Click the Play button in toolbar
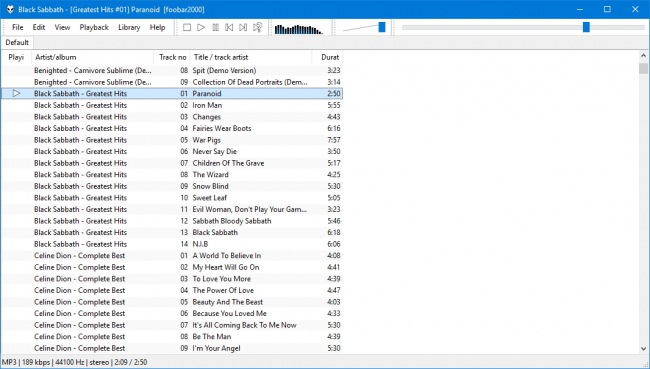 (201, 27)
